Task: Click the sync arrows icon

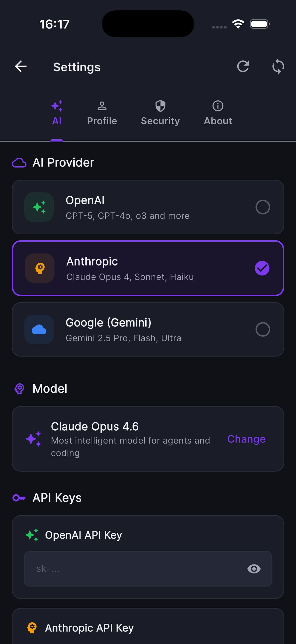Action: click(278, 67)
